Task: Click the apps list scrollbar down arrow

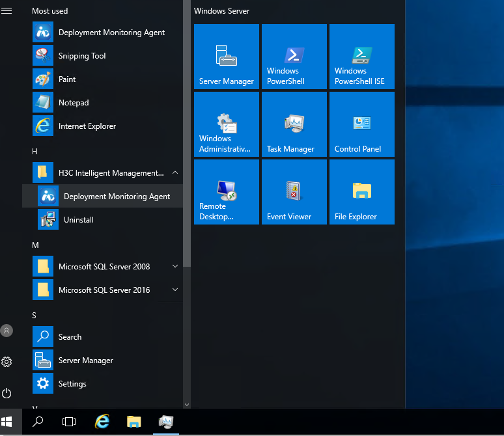Action: point(187,405)
